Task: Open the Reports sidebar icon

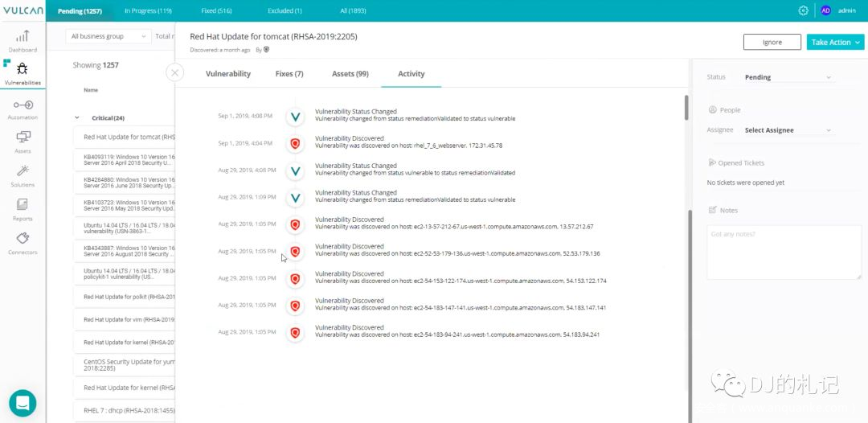Action: point(23,209)
